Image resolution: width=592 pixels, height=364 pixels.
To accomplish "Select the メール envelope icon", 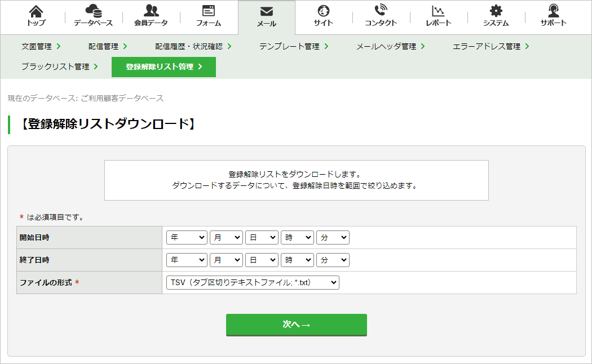I will click(267, 12).
